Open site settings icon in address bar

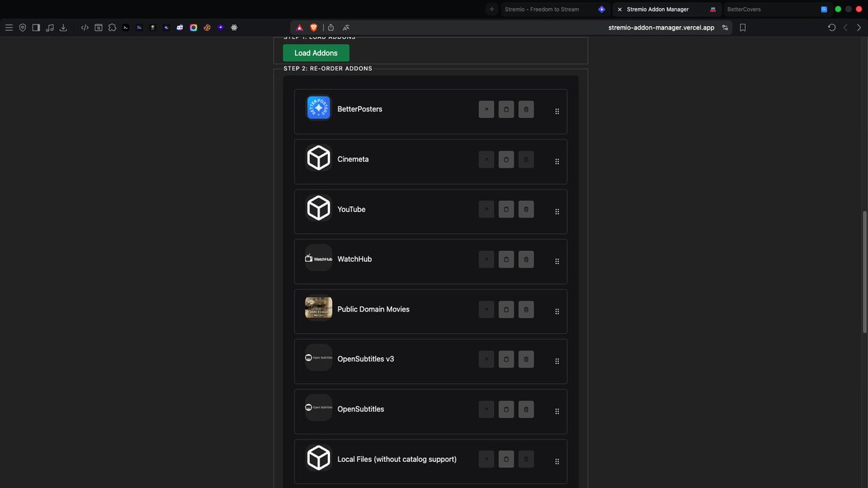click(x=726, y=27)
